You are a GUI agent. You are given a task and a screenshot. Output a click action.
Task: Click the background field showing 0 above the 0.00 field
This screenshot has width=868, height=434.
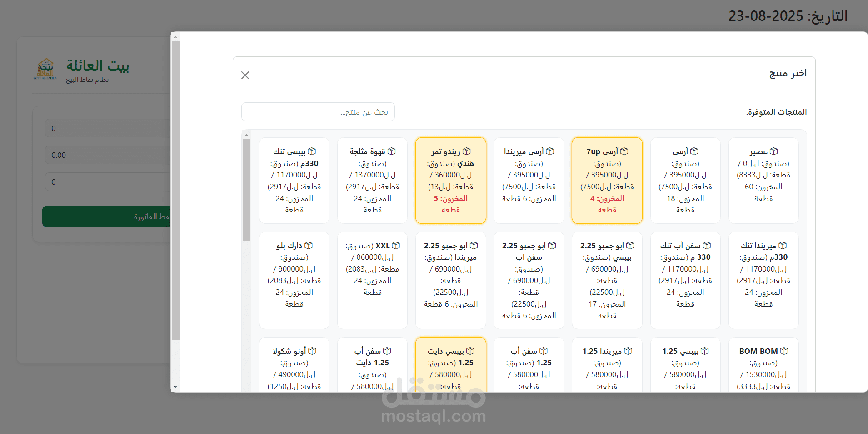coord(108,128)
